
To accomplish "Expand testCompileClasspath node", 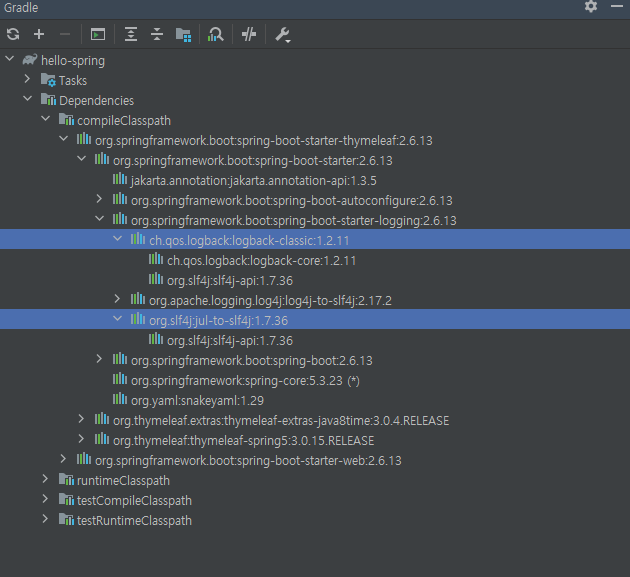I will click(45, 499).
